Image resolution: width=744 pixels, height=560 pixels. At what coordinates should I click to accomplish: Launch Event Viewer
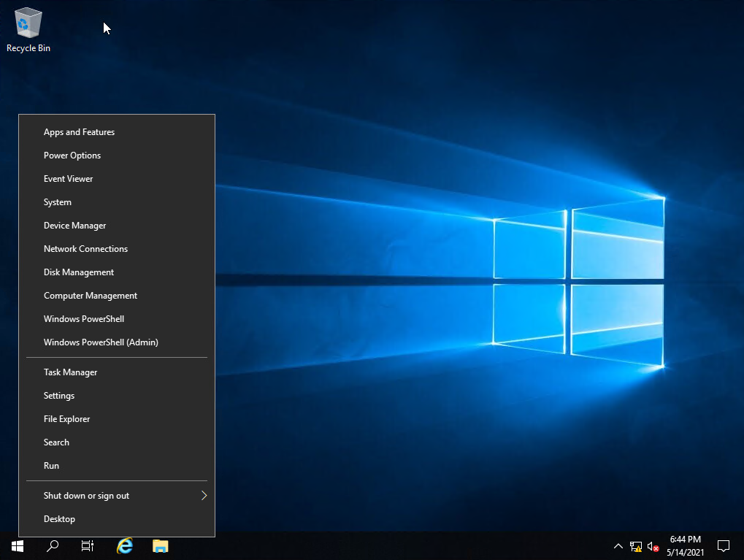[x=117, y=178]
